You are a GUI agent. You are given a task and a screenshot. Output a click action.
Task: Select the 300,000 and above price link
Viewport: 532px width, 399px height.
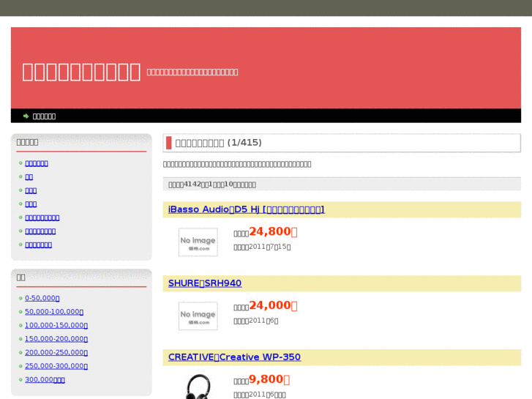[45, 380]
